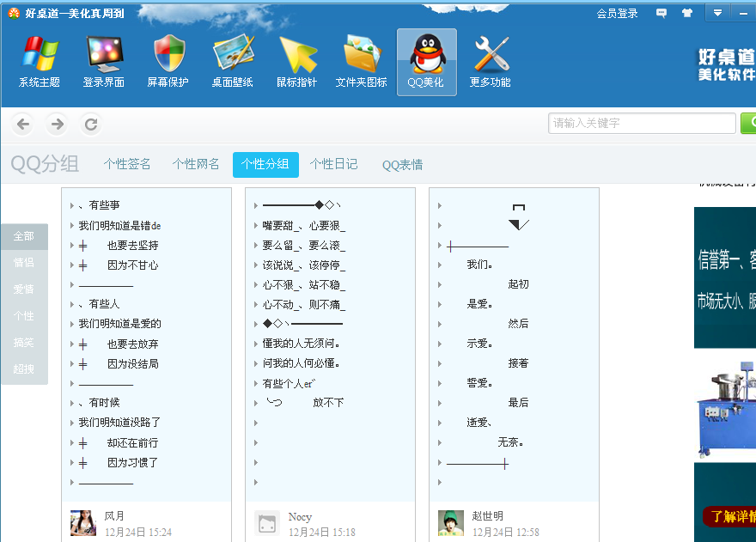Open 更多功能 tools icon

pyautogui.click(x=491, y=62)
